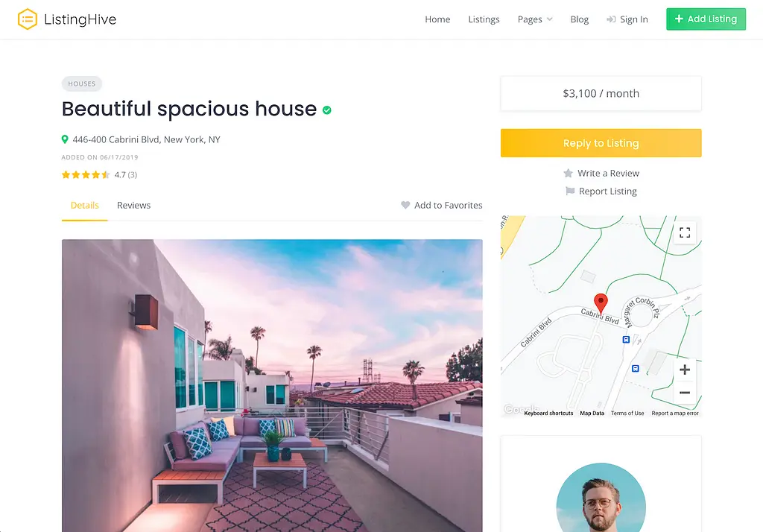Open the Listings menu item
The width and height of the screenshot is (763, 532).
(484, 19)
